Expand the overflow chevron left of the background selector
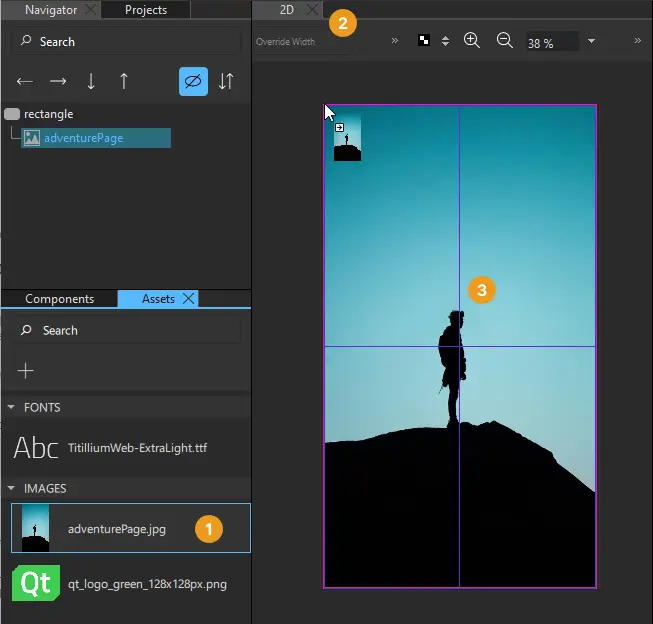 tap(394, 41)
